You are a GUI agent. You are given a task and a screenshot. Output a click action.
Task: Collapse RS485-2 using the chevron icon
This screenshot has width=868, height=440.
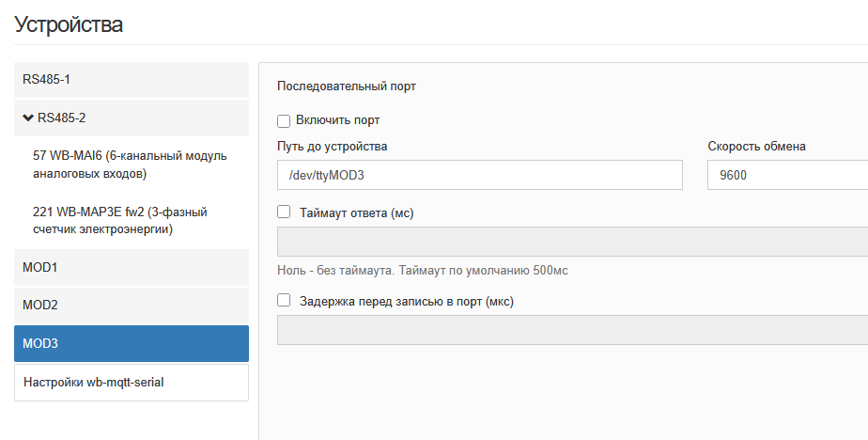[x=27, y=118]
